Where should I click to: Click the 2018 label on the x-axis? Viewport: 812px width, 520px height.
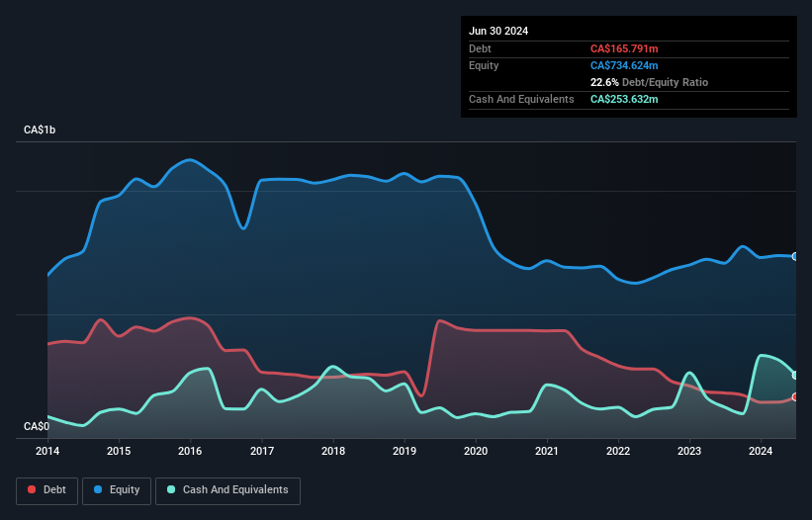[x=333, y=451]
